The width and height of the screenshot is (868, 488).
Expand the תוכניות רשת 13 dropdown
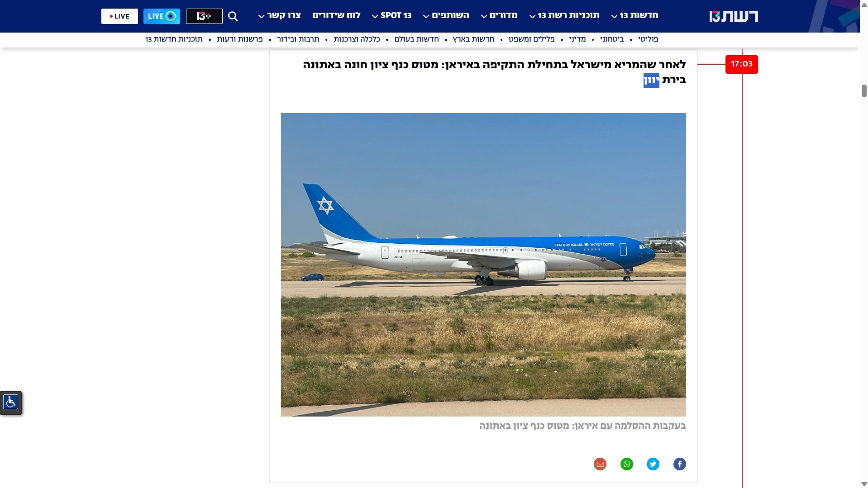click(x=564, y=15)
